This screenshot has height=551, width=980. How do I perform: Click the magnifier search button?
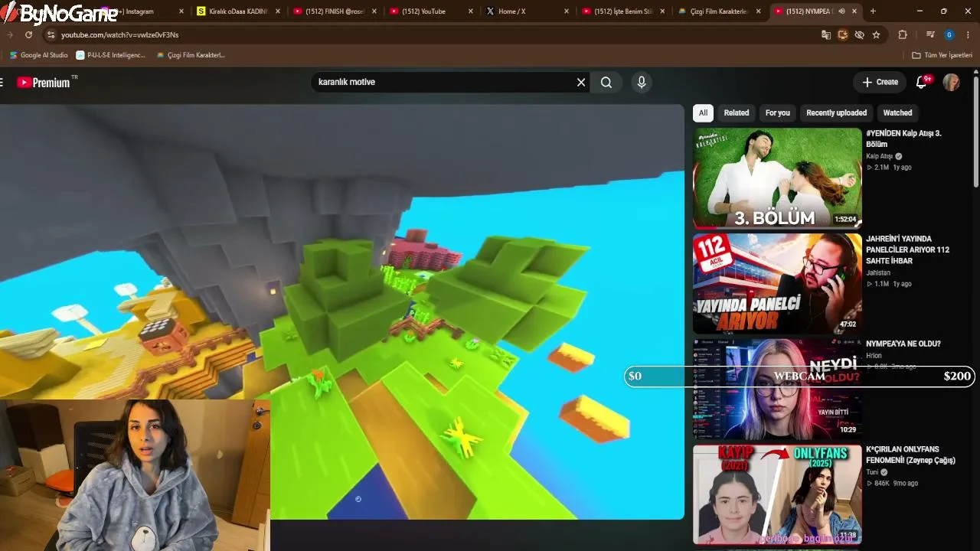click(x=606, y=82)
